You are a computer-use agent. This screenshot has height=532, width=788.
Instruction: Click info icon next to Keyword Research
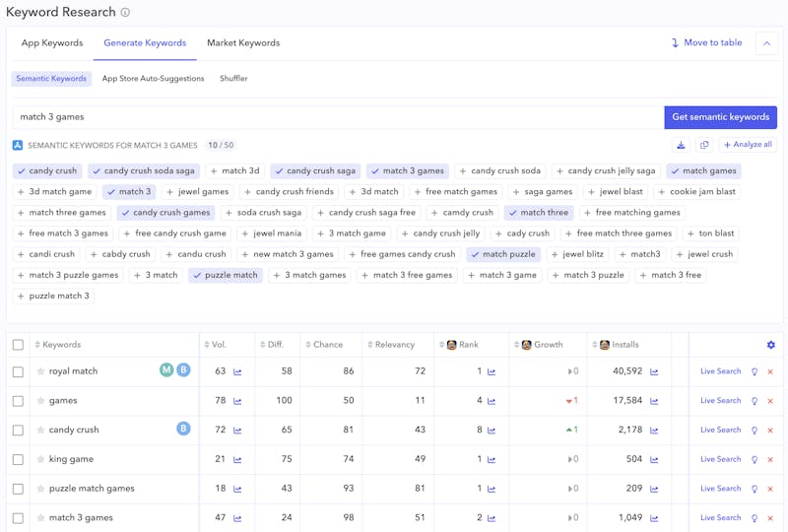pos(125,13)
